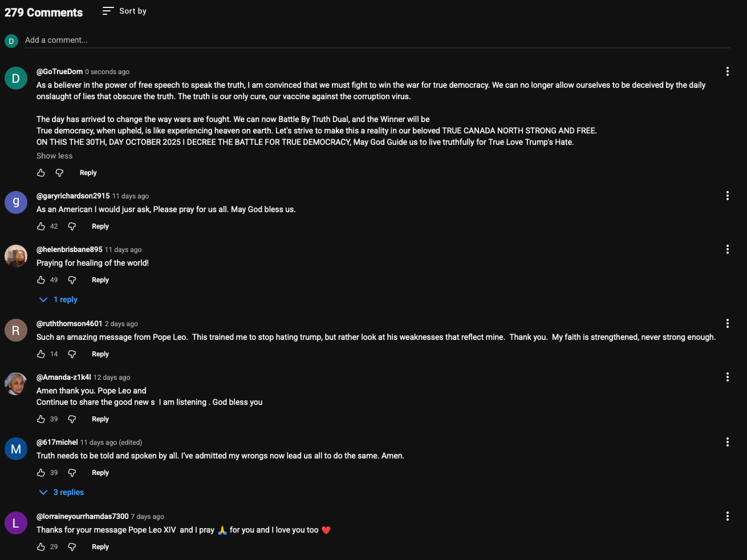Open @ruththomson4601's channel link

pos(69,323)
